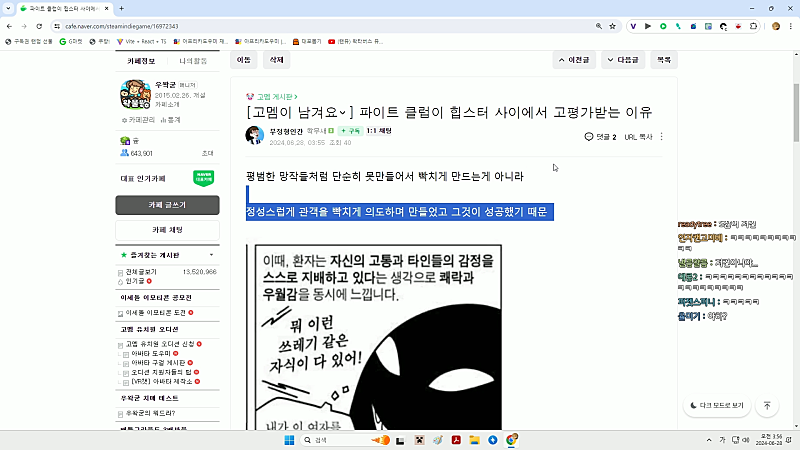Screen dimensions: 800x450
Task: Collapse the 즐겨찾는 게시판 dropdown arrow
Action: (211, 255)
